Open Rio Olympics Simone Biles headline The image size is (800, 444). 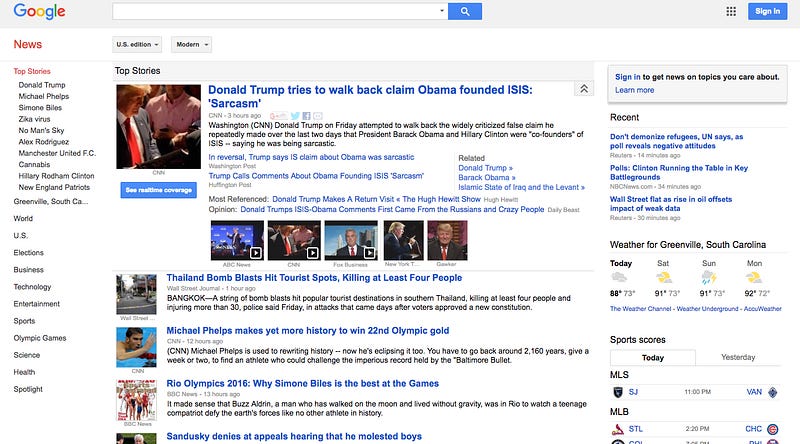pyautogui.click(x=303, y=383)
